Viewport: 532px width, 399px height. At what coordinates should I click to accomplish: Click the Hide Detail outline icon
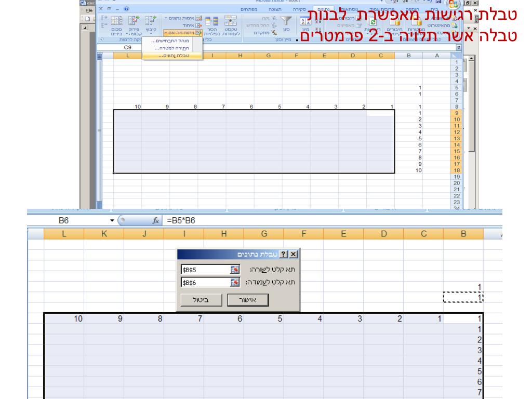(104, 24)
